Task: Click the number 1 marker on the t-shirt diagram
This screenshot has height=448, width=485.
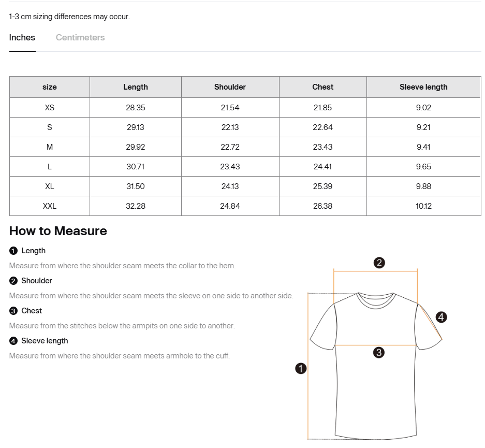Action: (x=301, y=369)
